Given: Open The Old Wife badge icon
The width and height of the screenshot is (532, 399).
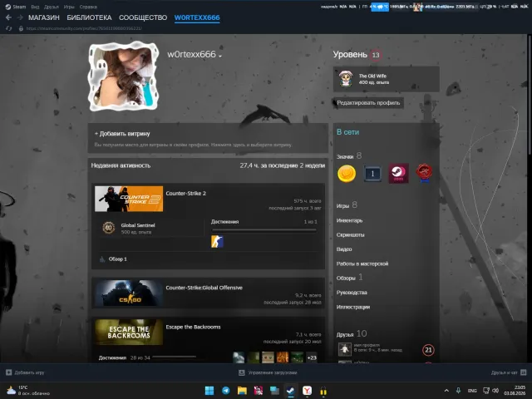Looking at the screenshot, I should (x=346, y=79).
